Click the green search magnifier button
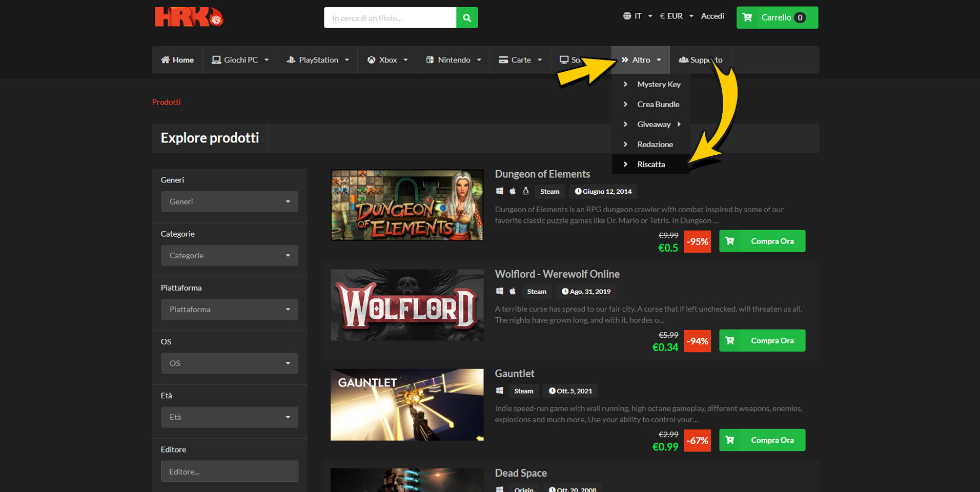This screenshot has height=492, width=980. click(466, 18)
